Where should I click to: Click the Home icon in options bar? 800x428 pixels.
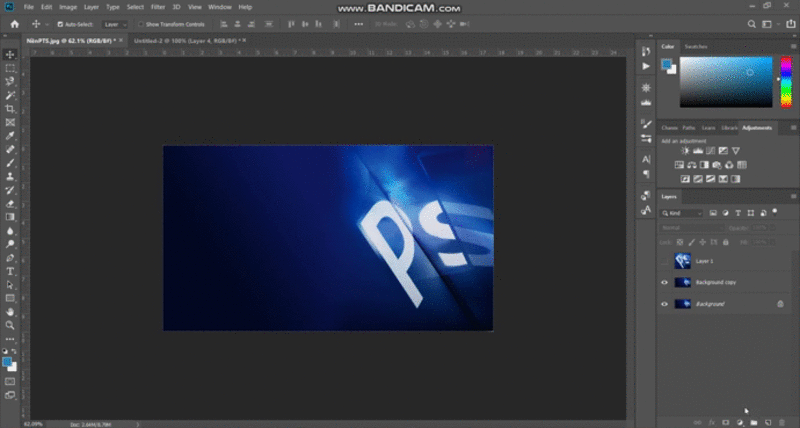(14, 23)
